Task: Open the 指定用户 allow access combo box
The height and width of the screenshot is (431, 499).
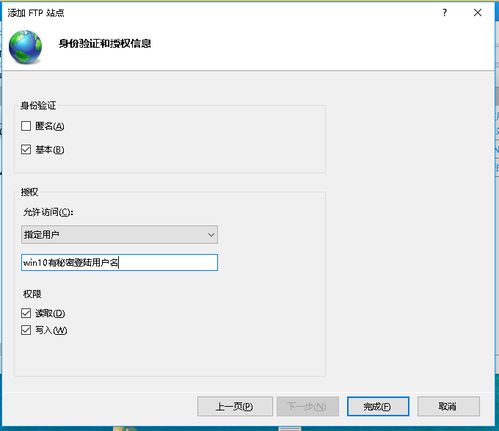Action: (x=119, y=234)
